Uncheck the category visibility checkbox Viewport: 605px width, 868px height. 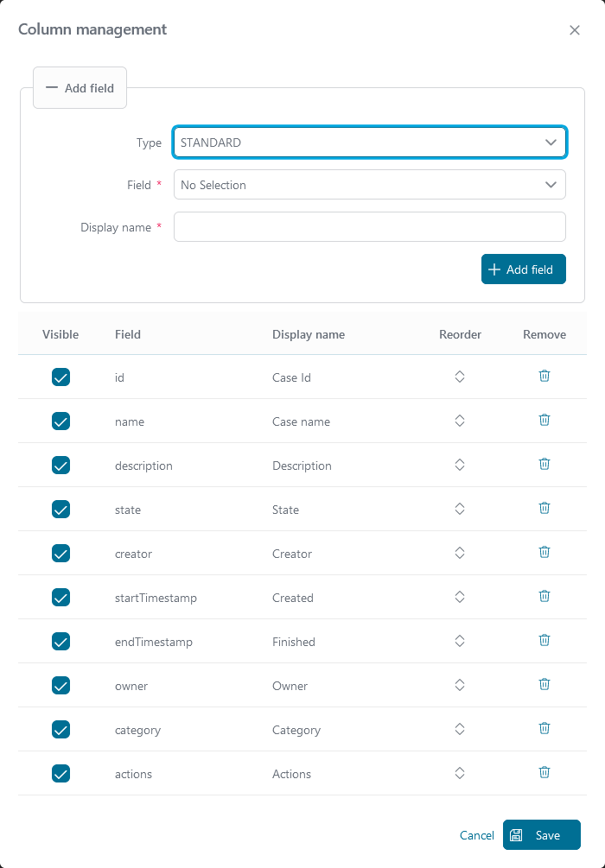point(61,730)
